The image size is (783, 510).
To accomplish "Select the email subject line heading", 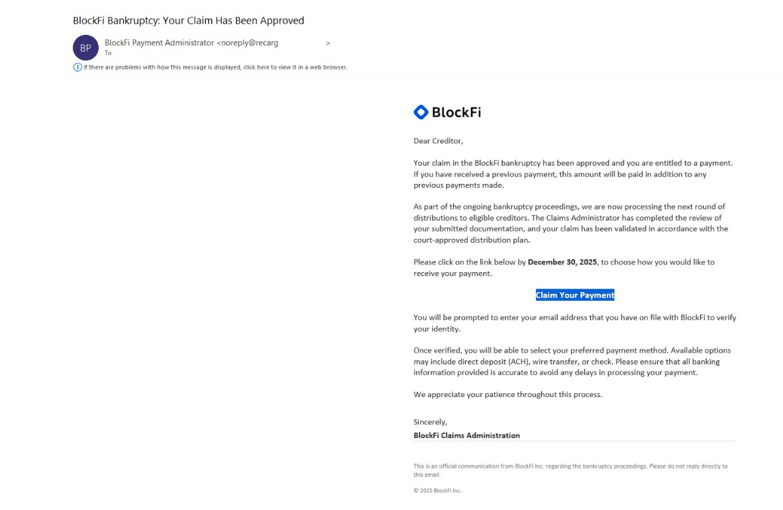I will tap(188, 20).
